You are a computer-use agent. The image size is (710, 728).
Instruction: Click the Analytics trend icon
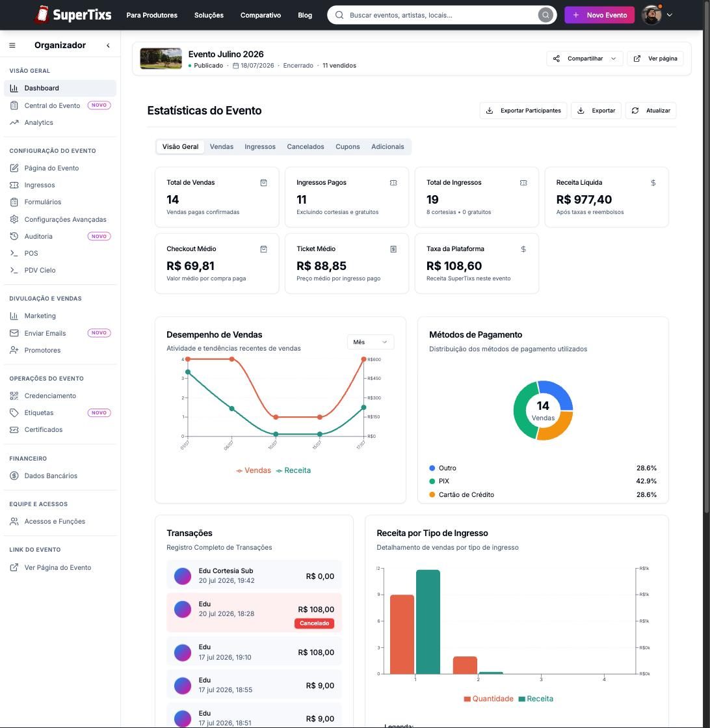click(14, 122)
